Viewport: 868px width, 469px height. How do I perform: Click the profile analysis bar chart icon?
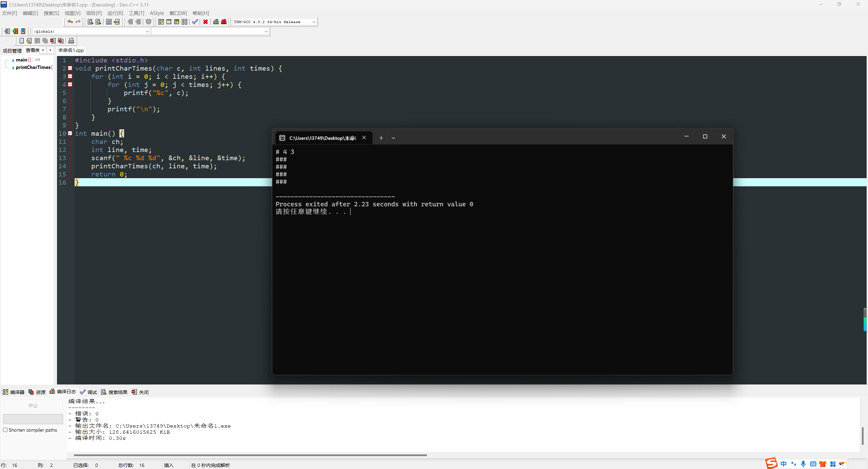click(216, 22)
